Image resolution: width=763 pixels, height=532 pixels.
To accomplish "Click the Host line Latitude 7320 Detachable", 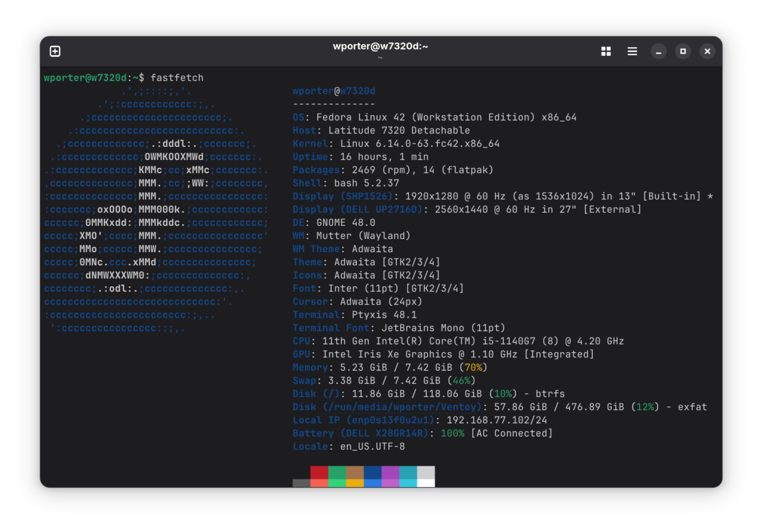I will 381,131.
